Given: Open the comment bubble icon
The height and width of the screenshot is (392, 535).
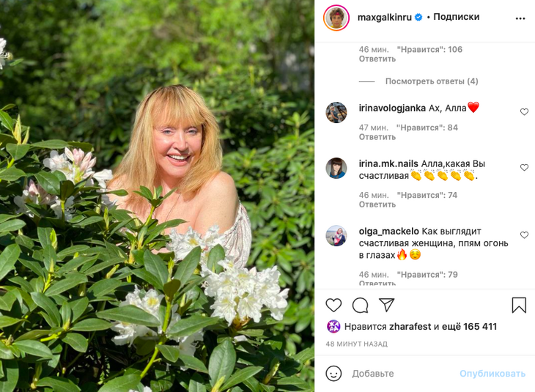Looking at the screenshot, I should [360, 305].
